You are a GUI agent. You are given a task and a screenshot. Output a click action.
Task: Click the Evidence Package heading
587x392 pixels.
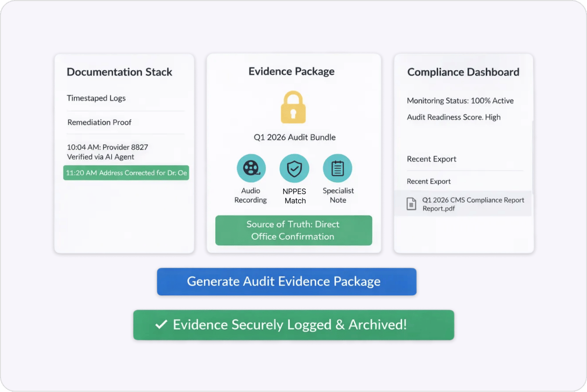pyautogui.click(x=291, y=71)
